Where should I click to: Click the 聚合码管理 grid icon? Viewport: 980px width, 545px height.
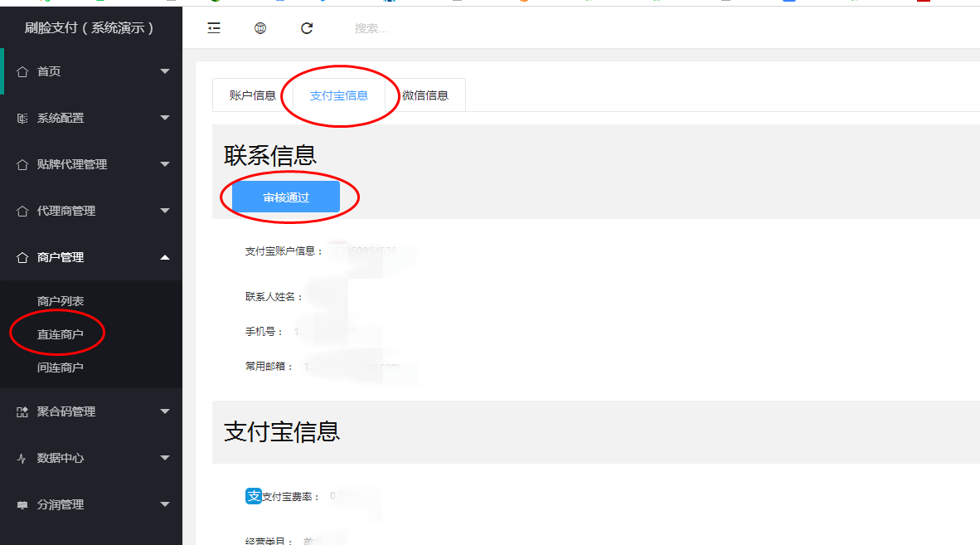(x=22, y=412)
